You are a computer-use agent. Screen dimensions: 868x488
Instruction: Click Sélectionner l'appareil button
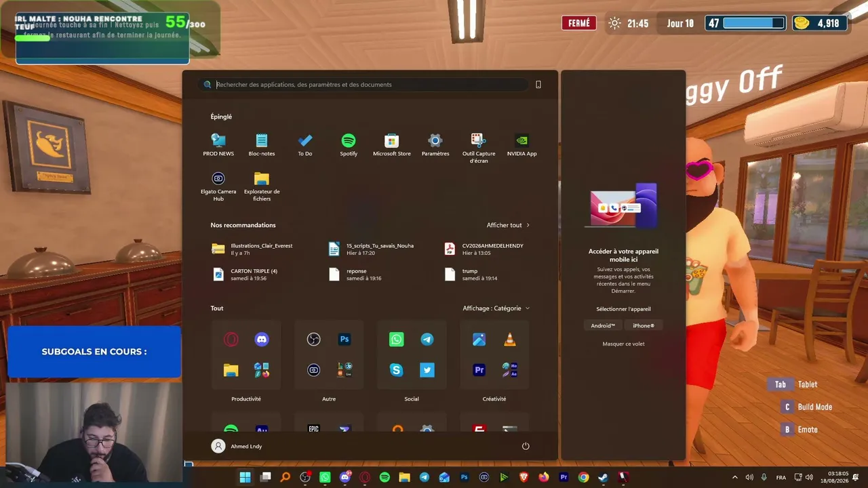coord(623,309)
